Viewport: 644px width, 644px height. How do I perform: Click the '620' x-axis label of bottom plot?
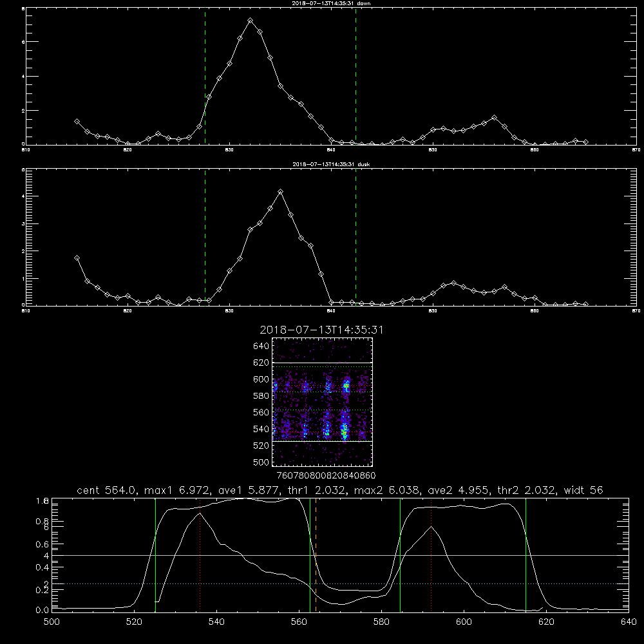546,622
